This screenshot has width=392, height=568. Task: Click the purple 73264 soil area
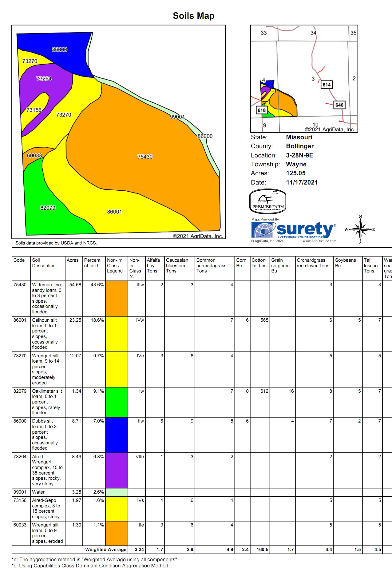point(44,79)
